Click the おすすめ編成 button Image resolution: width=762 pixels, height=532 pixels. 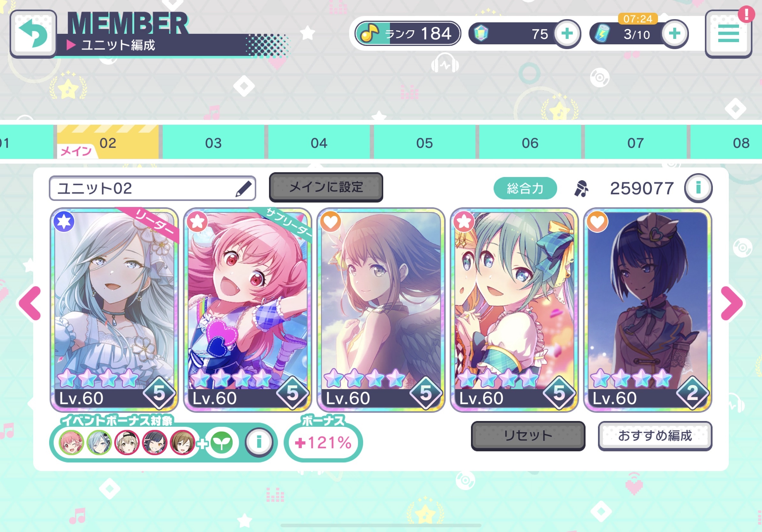655,435
